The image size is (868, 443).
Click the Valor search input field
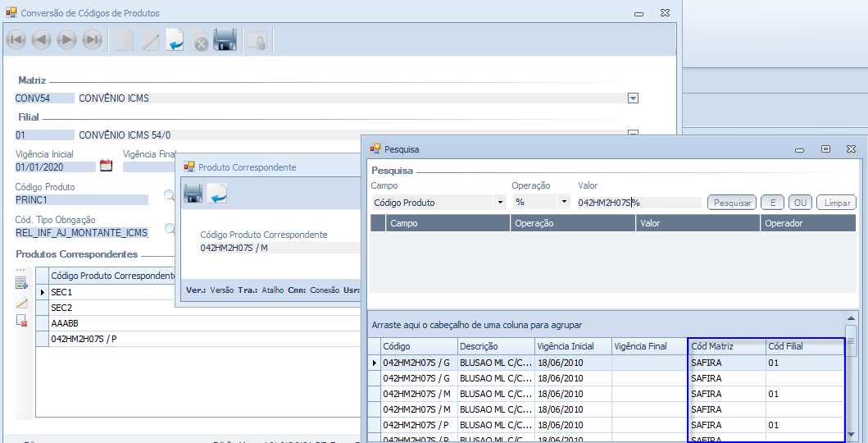[639, 203]
